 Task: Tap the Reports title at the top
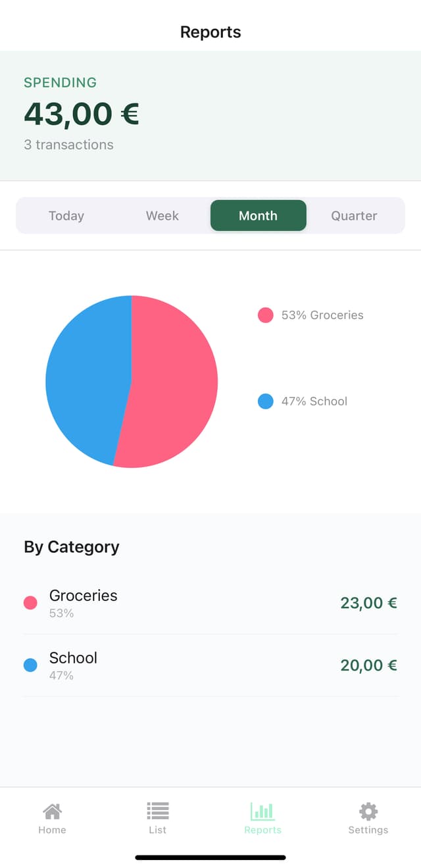pos(210,31)
